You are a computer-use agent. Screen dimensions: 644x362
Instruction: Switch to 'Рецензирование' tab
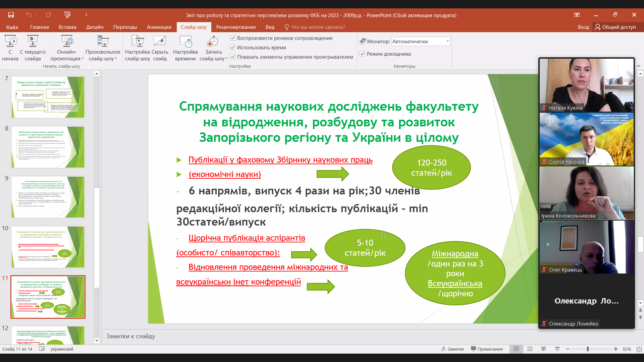[x=236, y=27]
